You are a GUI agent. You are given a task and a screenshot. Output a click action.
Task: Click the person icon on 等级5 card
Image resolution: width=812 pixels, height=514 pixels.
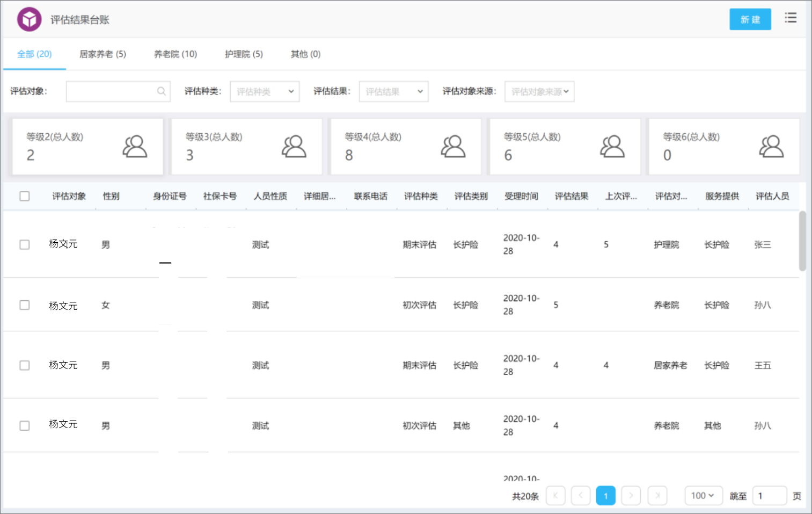[x=612, y=146]
